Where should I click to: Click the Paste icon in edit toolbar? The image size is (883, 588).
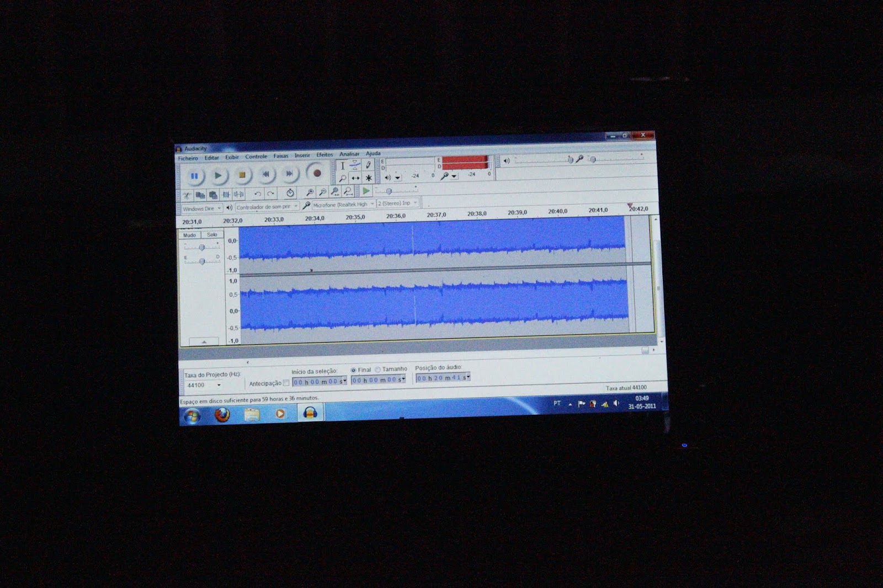pos(213,195)
